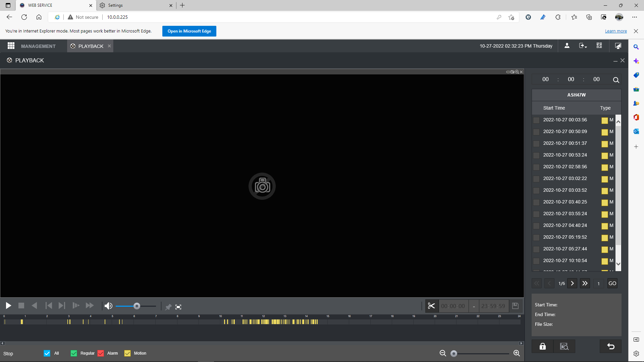Switch to the Settings browser tab
This screenshot has height=362, width=644.
[136, 5]
